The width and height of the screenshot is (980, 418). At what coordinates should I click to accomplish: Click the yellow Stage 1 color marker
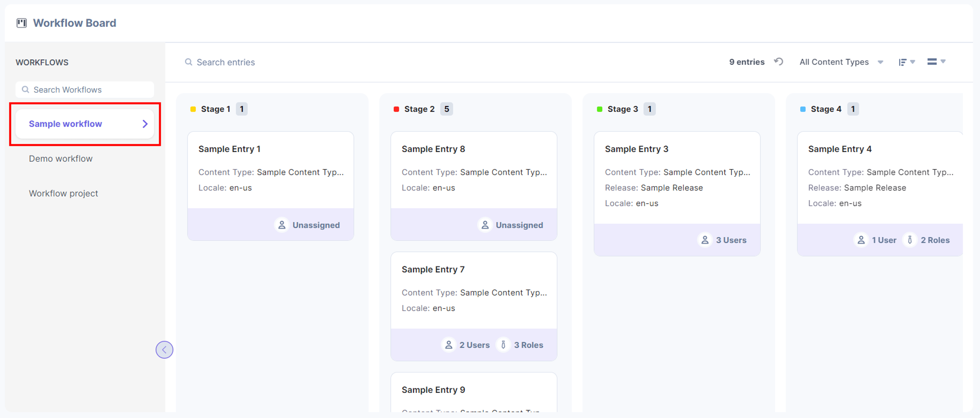click(193, 109)
